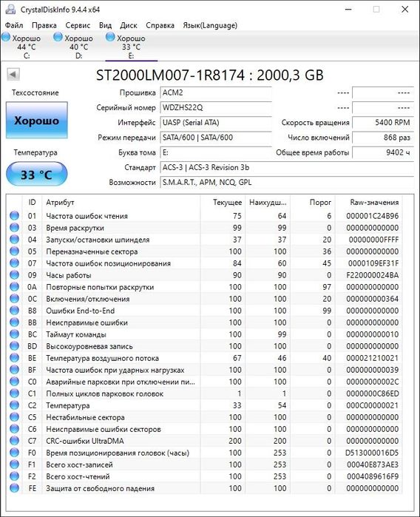Select the D: drive tab at 40 °C
This screenshot has width=420, height=517.
point(79,47)
